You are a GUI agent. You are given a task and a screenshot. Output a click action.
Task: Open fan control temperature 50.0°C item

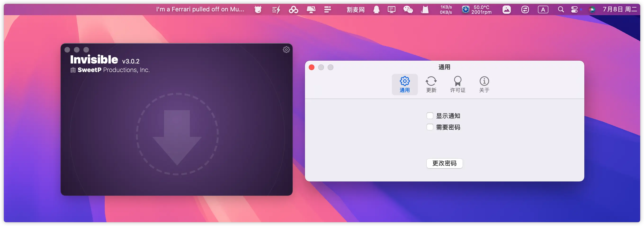pyautogui.click(x=477, y=9)
